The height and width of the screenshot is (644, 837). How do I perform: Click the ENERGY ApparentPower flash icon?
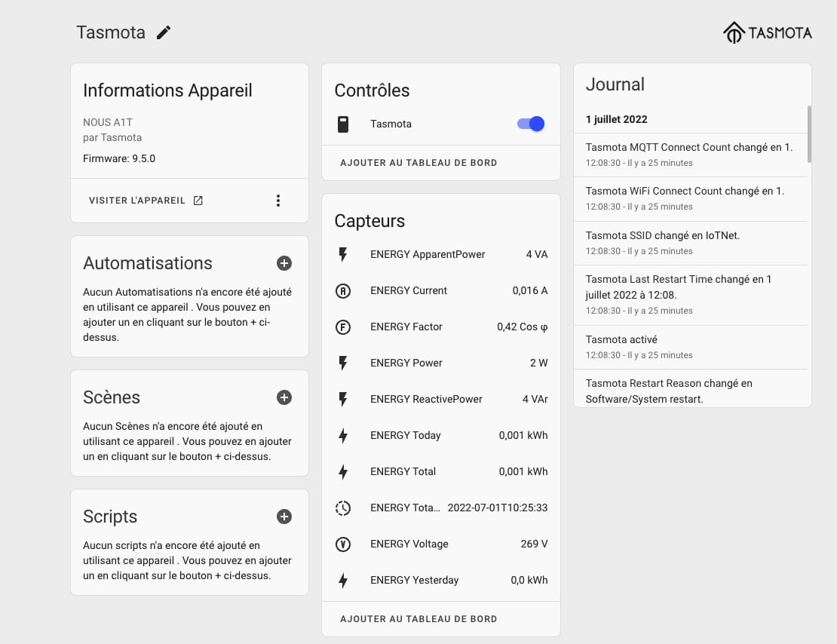343,254
